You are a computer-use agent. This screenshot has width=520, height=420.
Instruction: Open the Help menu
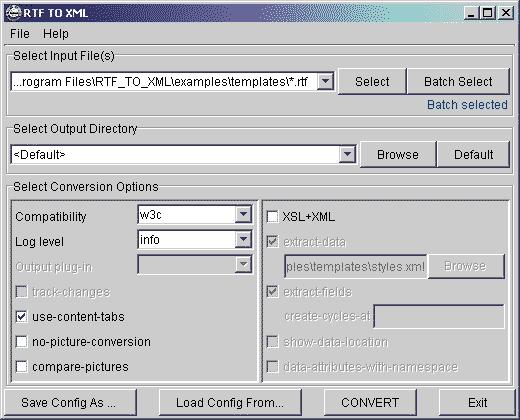click(56, 34)
